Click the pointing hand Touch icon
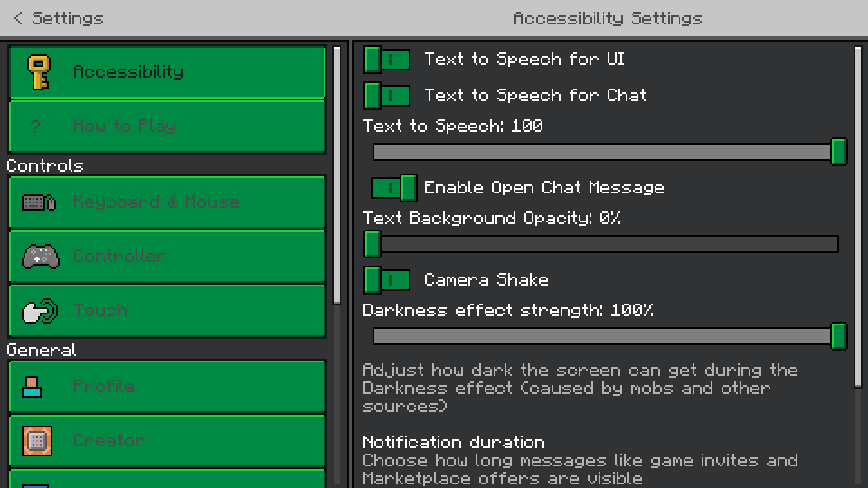This screenshot has height=488, width=868. click(x=40, y=311)
